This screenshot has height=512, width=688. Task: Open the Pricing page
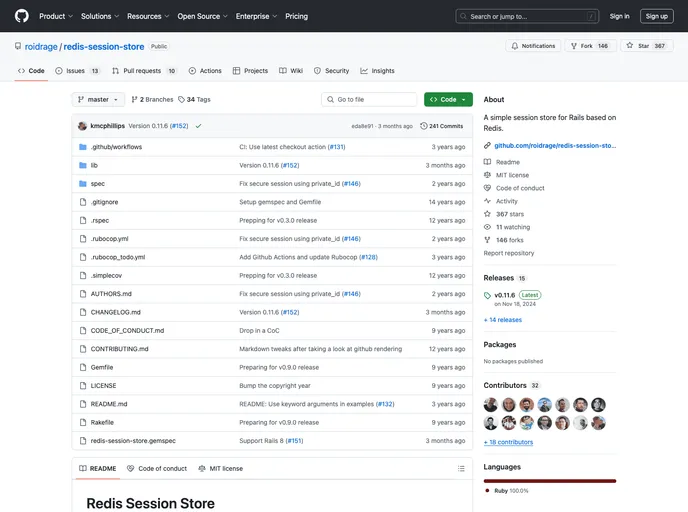point(297,16)
